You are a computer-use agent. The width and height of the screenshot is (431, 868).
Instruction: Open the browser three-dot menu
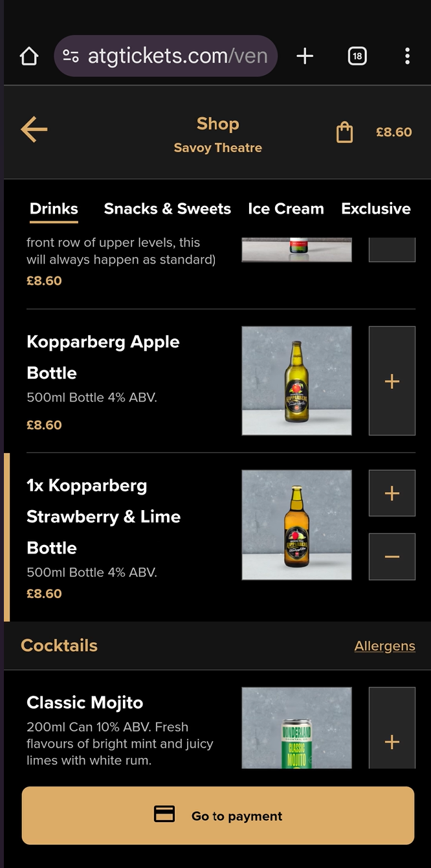[x=407, y=56]
